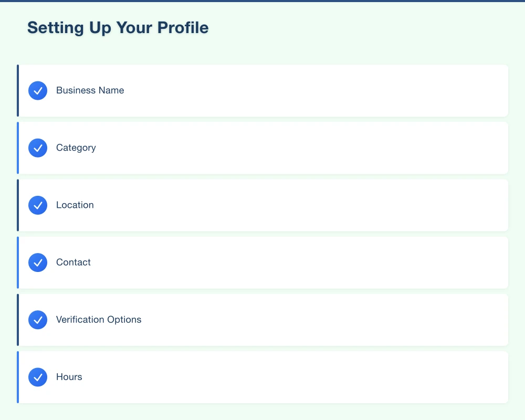Expand the Hours step card

click(262, 376)
